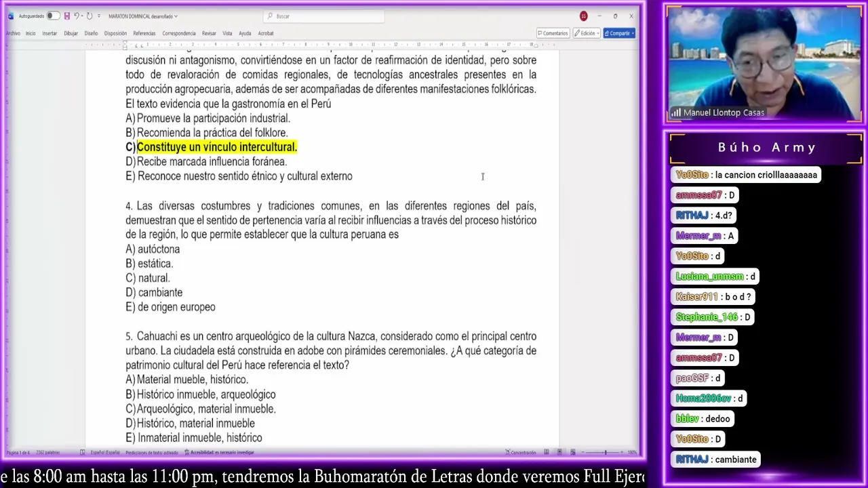
Task: Click option A) autóctona
Action: pyautogui.click(x=153, y=249)
